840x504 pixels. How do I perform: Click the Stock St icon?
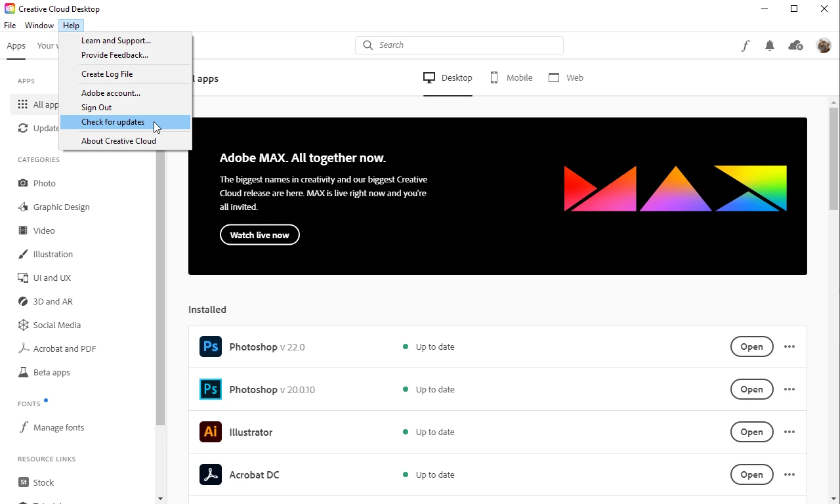pyautogui.click(x=23, y=482)
